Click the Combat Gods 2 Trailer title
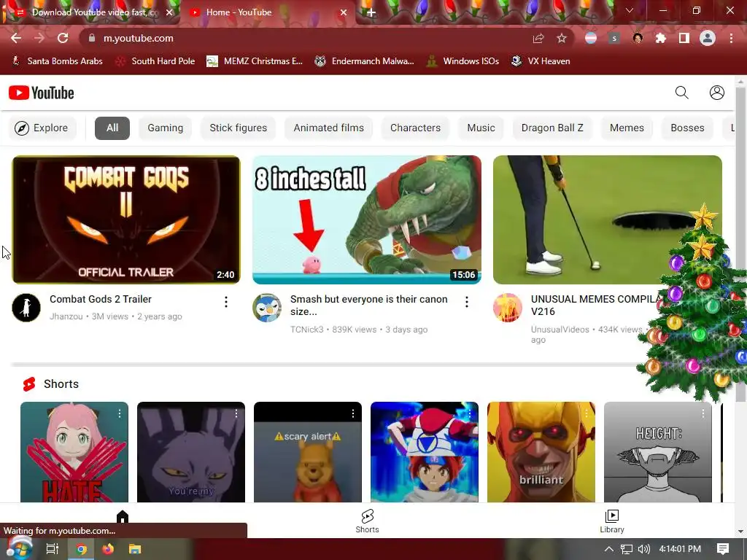This screenshot has height=560, width=747. pyautogui.click(x=101, y=299)
